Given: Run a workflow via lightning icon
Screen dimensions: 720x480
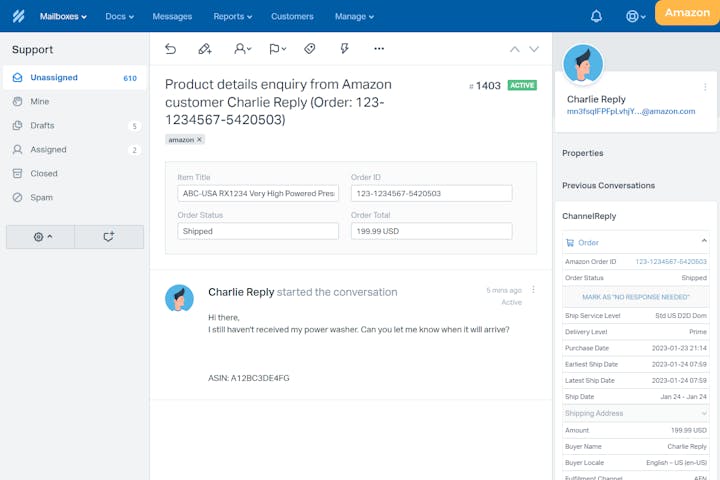Looking at the screenshot, I should (345, 48).
